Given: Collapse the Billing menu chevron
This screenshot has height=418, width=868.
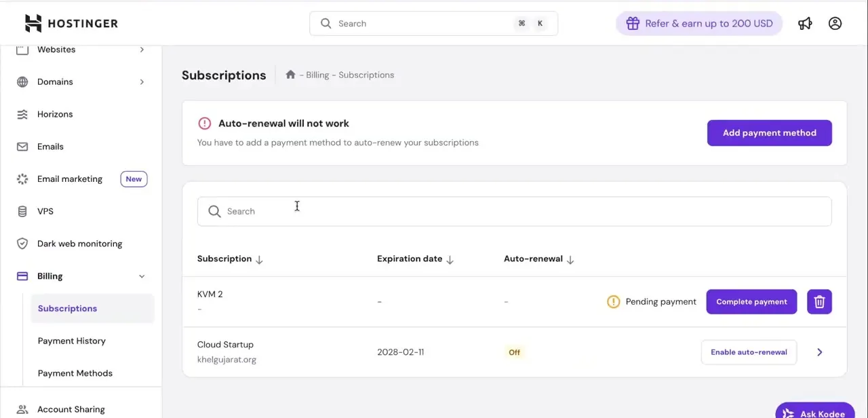Looking at the screenshot, I should pyautogui.click(x=142, y=276).
